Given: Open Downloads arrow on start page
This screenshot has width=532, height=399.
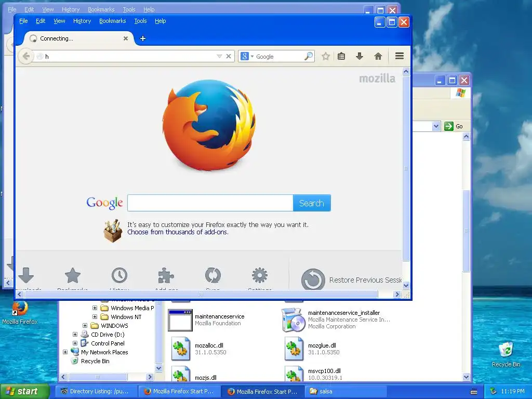Looking at the screenshot, I should 26,275.
